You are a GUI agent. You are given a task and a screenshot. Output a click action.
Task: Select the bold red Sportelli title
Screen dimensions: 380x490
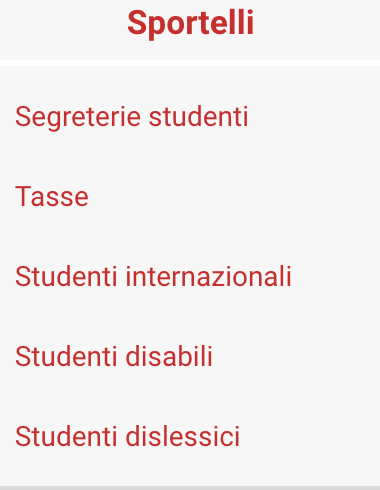191,23
